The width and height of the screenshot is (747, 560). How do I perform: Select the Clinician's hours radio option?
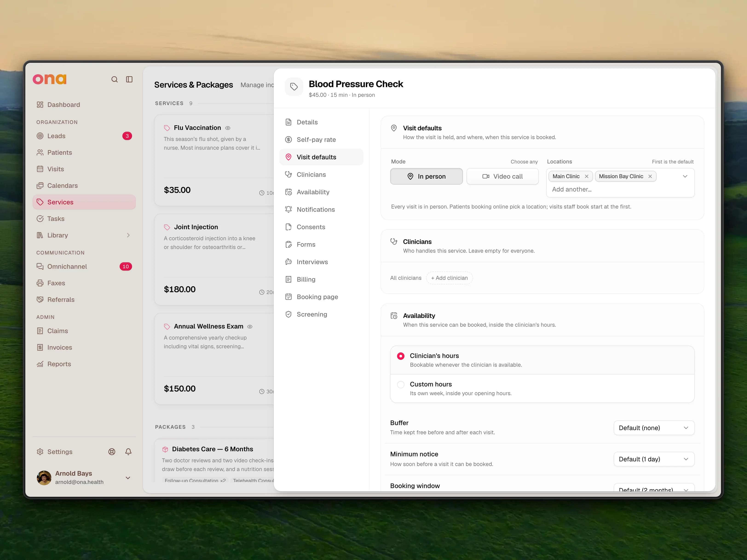401,356
